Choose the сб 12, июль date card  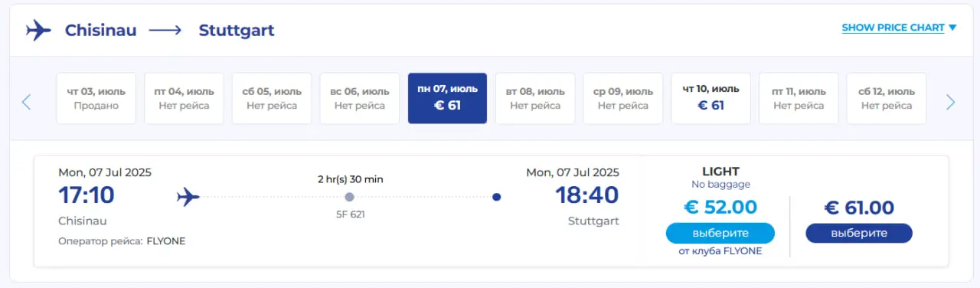(x=887, y=98)
